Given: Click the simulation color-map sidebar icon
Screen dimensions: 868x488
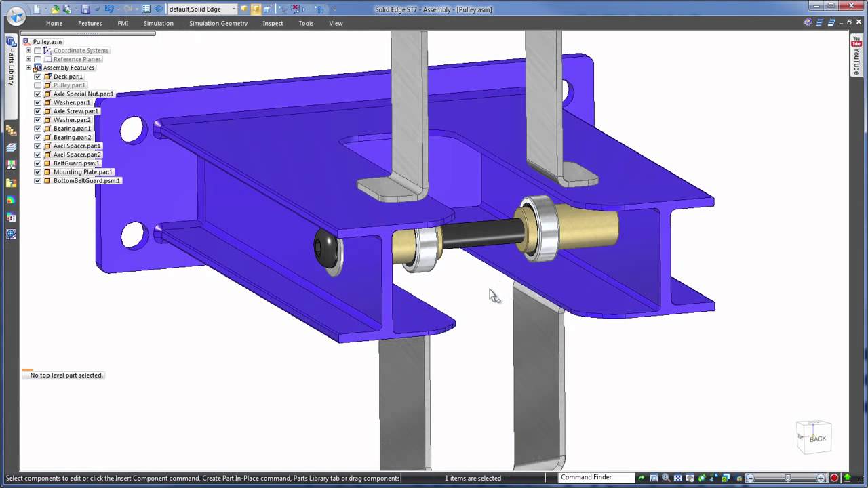Looking at the screenshot, I should 11,200.
